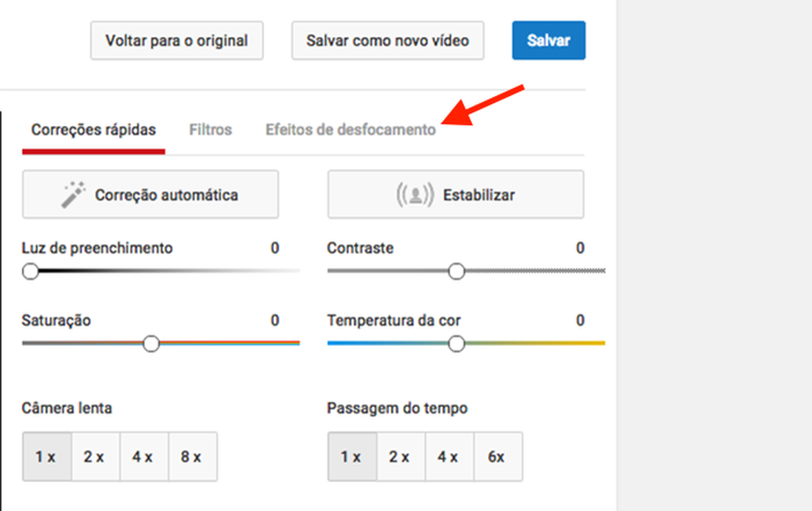Select 2x under Passagem do tempo
Screen dimensions: 812x511
tap(400, 456)
